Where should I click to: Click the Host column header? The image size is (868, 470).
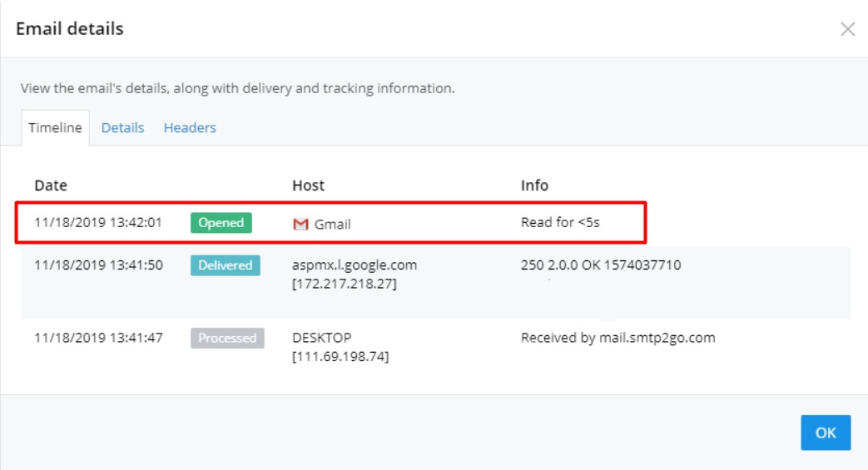pyautogui.click(x=309, y=186)
